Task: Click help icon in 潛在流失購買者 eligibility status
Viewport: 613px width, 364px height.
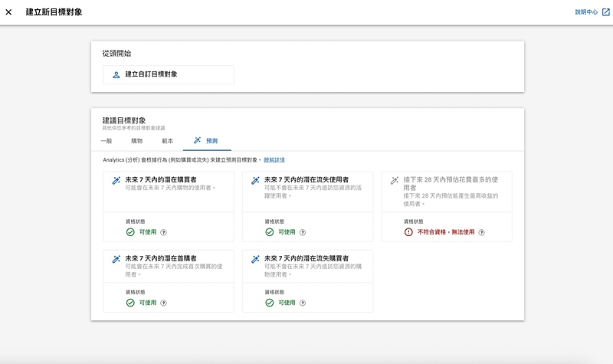Action: [x=302, y=303]
